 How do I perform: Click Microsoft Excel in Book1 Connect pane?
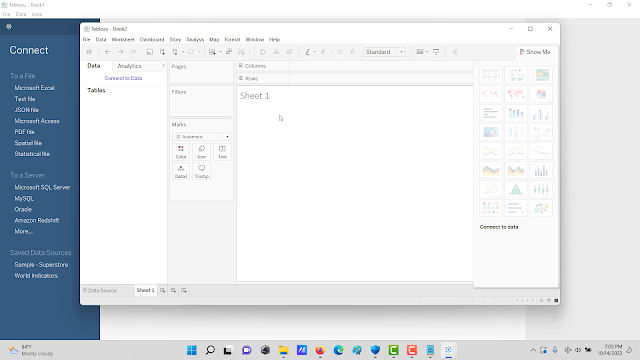(35, 88)
